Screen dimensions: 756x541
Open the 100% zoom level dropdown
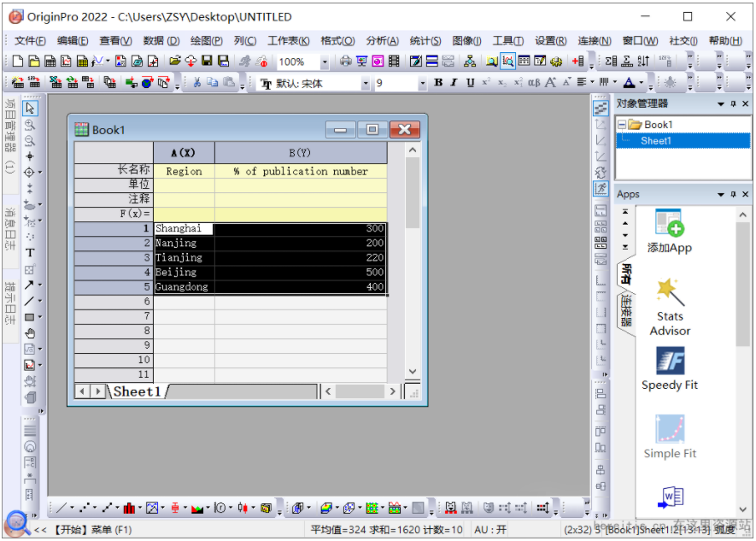point(325,62)
